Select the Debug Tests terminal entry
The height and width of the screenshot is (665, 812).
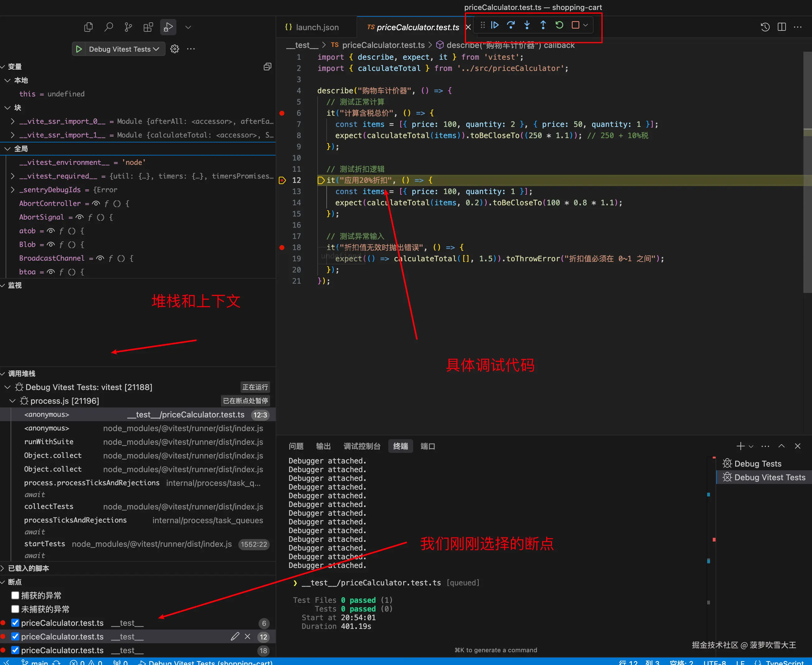[x=757, y=463]
